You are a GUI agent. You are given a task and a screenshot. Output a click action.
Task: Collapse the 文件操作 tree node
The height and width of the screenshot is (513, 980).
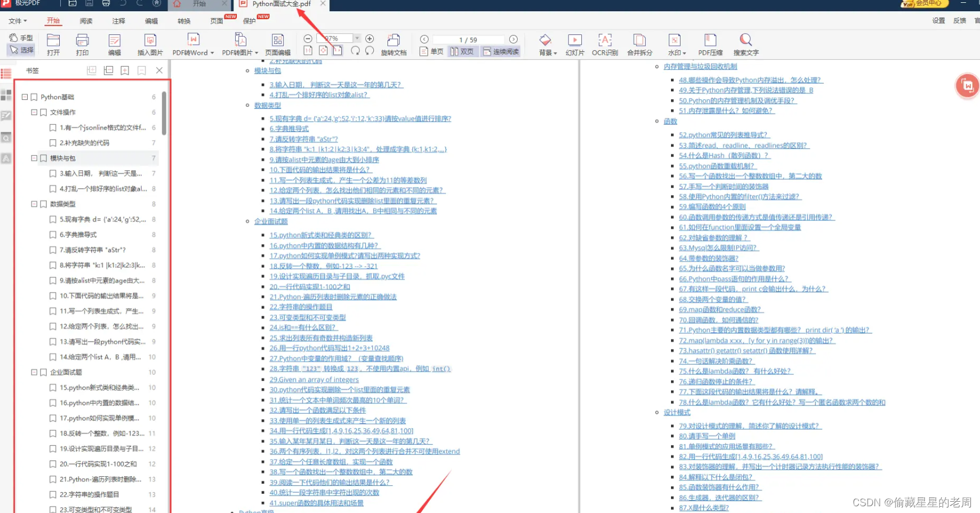(x=34, y=112)
